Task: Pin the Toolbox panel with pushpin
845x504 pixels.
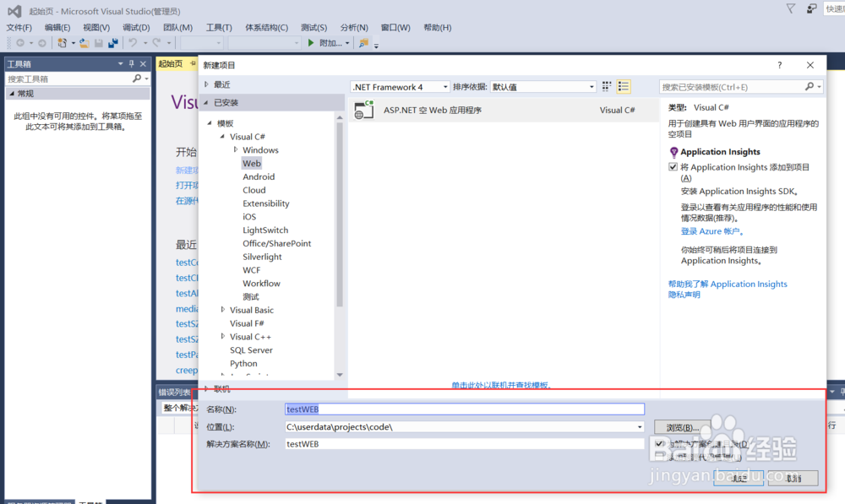Action: click(x=132, y=63)
